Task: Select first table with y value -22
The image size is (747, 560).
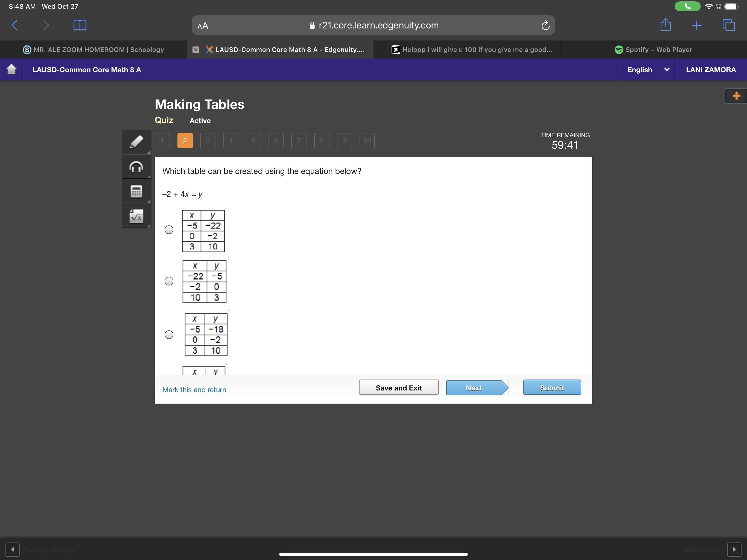Action: (169, 230)
